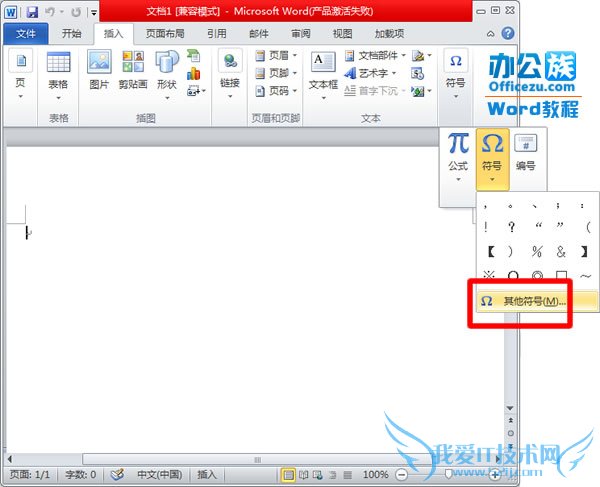Switch to the 加载项 ribbon tab
The width and height of the screenshot is (600, 487).
pyautogui.click(x=389, y=34)
